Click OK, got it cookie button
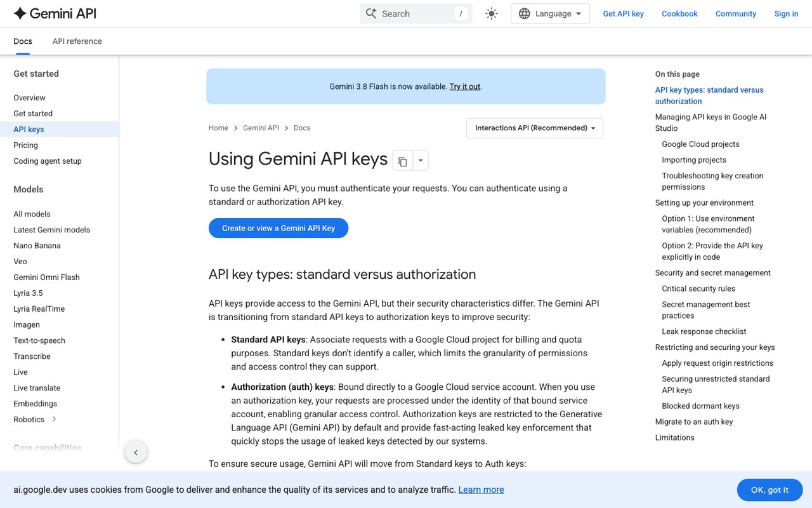 point(769,490)
